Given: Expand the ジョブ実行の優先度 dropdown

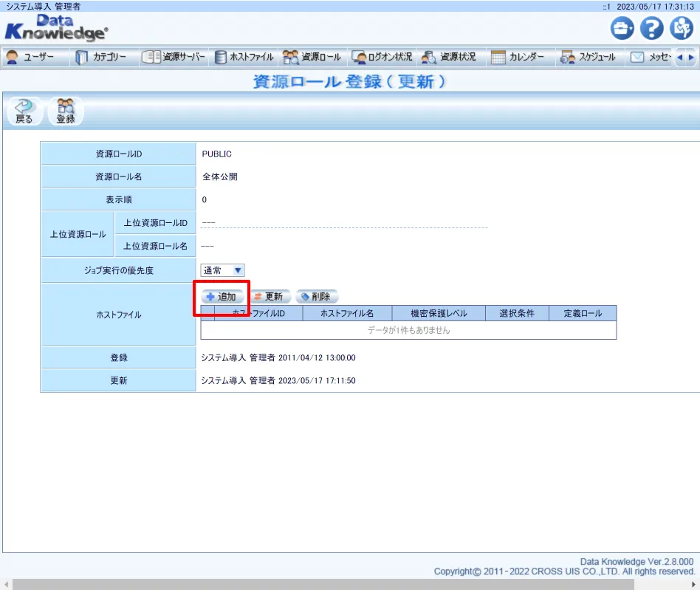Looking at the screenshot, I should [x=223, y=271].
